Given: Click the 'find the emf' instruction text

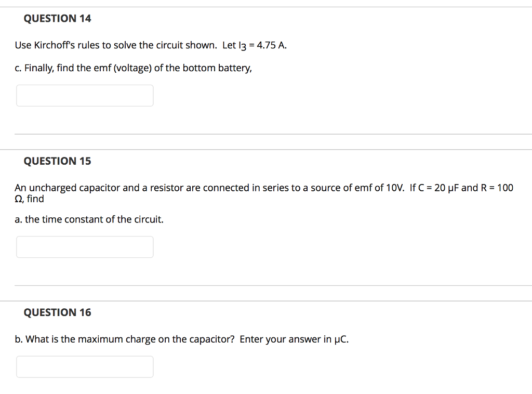Looking at the screenshot, I should [x=134, y=68].
